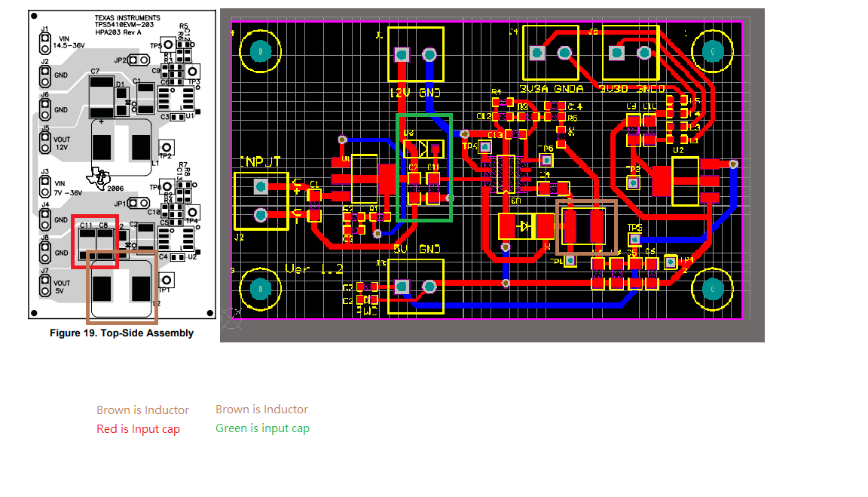Select the J7 VOUT 5V connector

45,286
